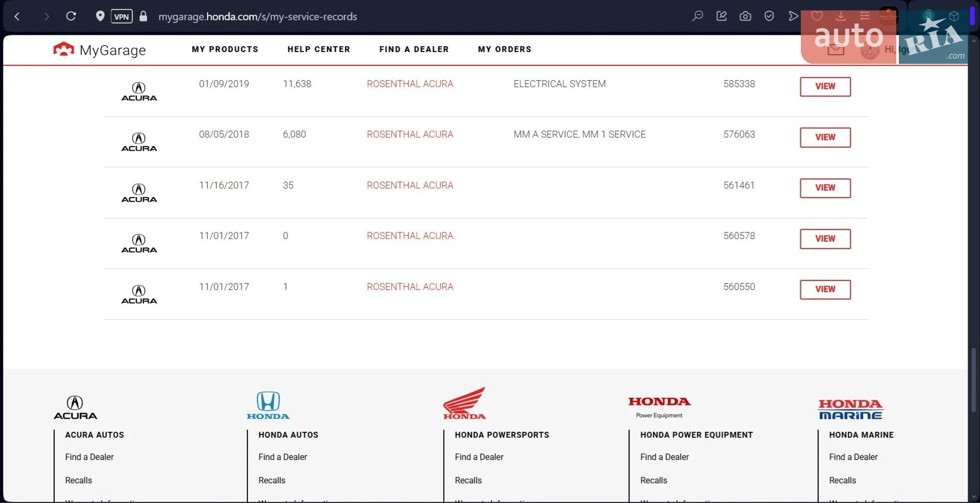Screen dimensions: 980x503
Task: Click the URL address field
Action: point(258,16)
